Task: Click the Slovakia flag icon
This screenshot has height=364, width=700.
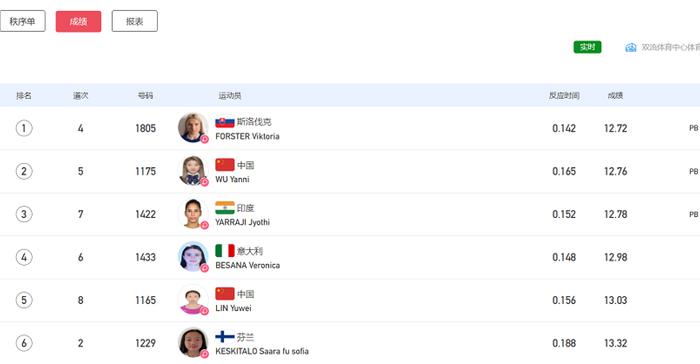Action: tap(225, 122)
